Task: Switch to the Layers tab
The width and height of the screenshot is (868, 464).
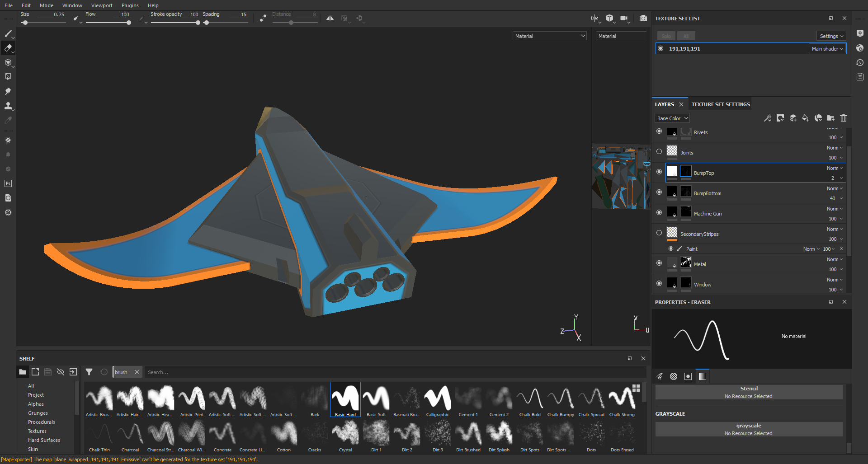Action: (x=664, y=104)
